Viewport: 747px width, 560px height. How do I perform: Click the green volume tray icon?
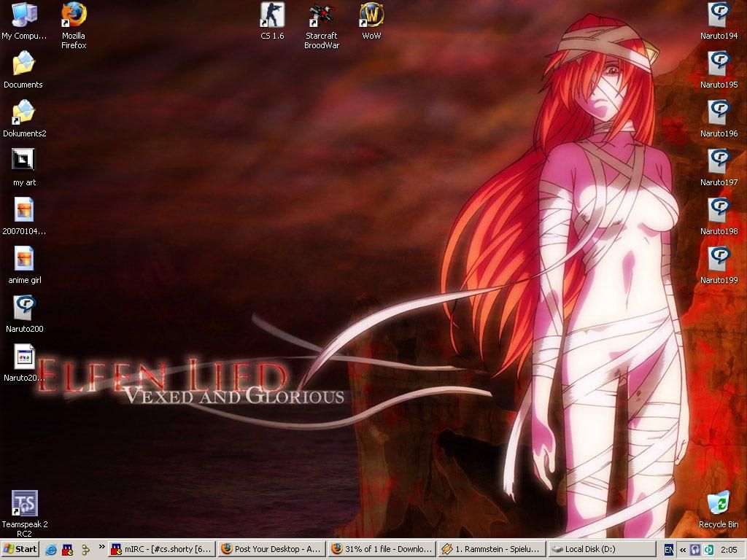(708, 550)
